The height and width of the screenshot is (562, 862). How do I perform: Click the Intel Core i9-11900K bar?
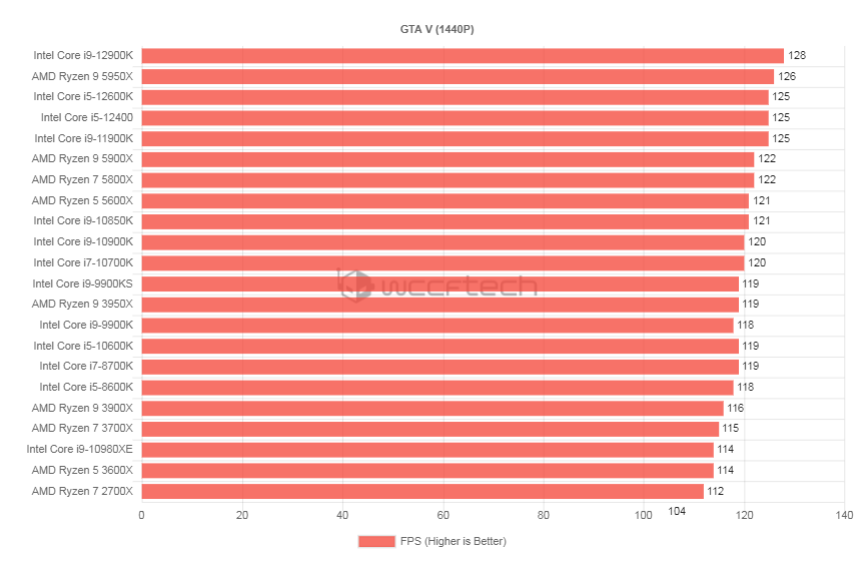(x=455, y=139)
